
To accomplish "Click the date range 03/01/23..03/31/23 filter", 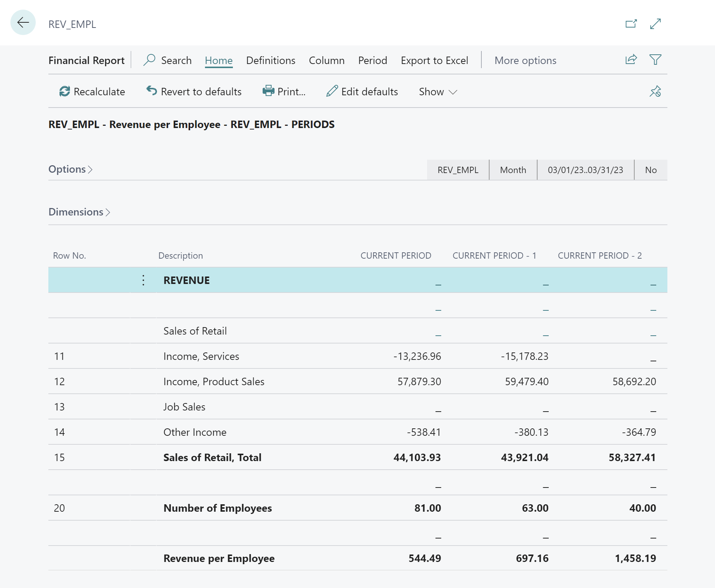I will (x=584, y=169).
